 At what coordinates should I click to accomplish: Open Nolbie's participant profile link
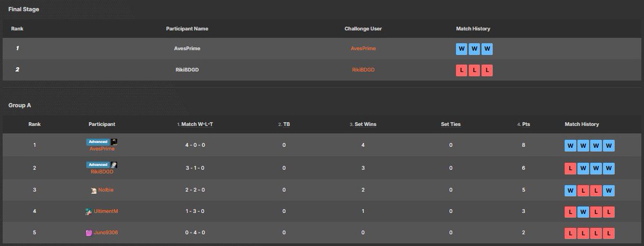(x=106, y=190)
